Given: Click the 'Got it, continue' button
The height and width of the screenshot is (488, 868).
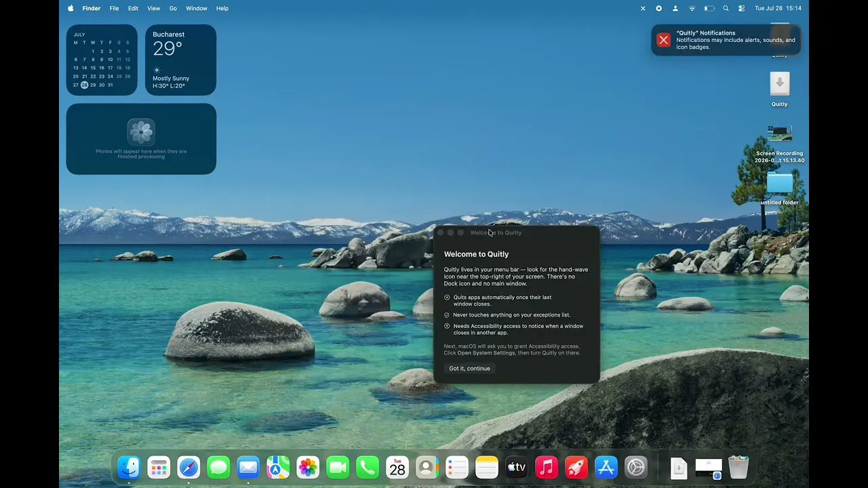Looking at the screenshot, I should pyautogui.click(x=469, y=369).
